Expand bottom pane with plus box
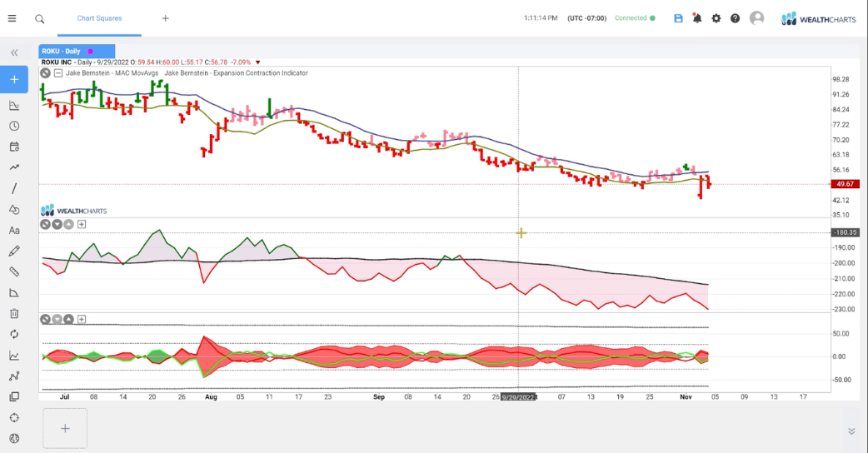The width and height of the screenshot is (868, 453). click(x=82, y=320)
